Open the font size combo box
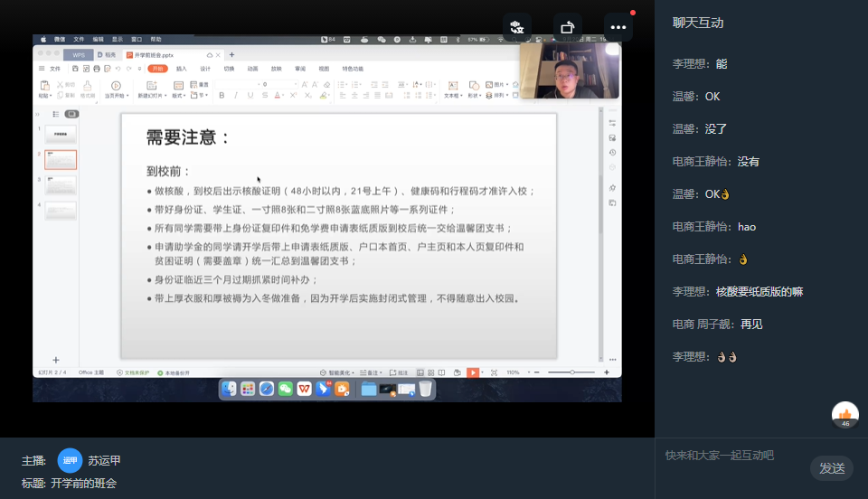868x499 pixels. tap(279, 85)
